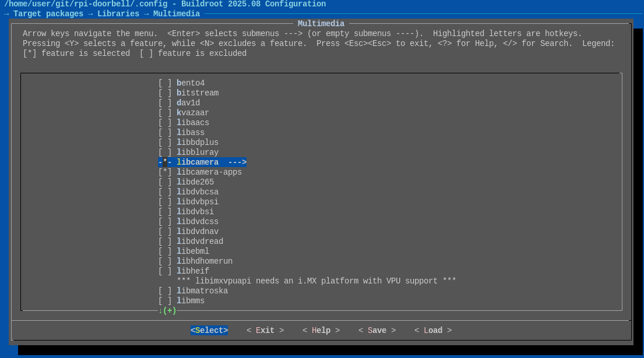Viewport: 644px width, 358px height.
Task: Open the Libraries breadcrumb entry
Action: [118, 13]
